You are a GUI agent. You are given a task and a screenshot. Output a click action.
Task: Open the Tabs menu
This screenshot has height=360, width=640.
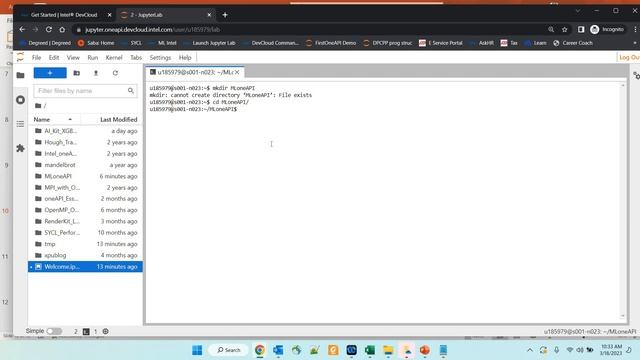(x=136, y=58)
